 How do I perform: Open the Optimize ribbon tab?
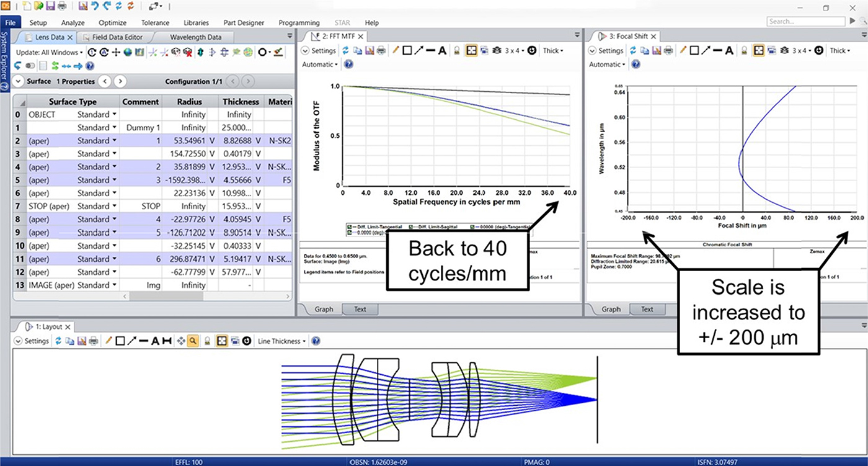point(112,23)
